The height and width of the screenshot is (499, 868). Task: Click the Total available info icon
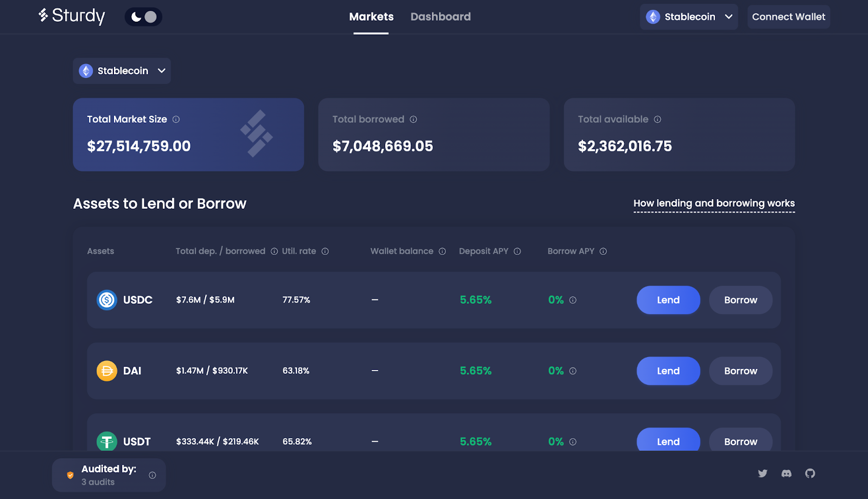coord(658,119)
